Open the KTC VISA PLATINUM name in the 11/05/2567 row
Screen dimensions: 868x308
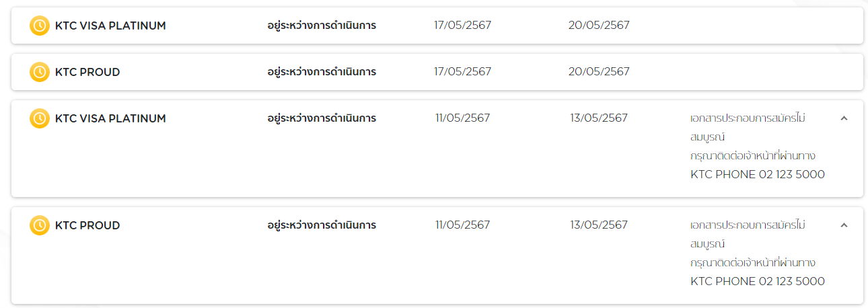(x=110, y=118)
